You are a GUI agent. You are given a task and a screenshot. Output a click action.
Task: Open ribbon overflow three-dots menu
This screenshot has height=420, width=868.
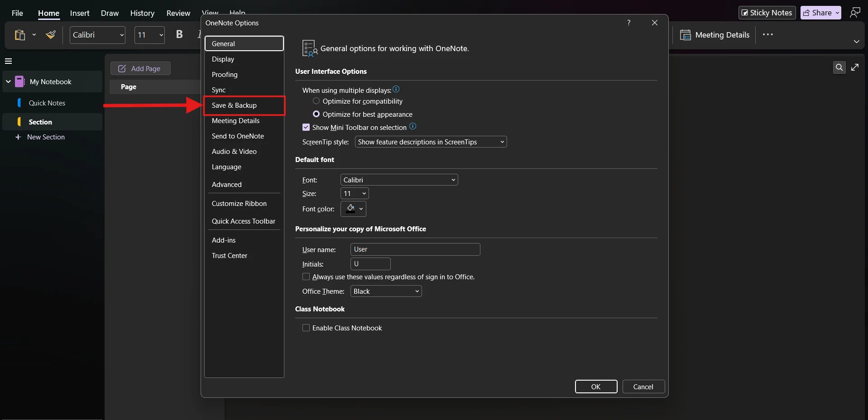[768, 34]
